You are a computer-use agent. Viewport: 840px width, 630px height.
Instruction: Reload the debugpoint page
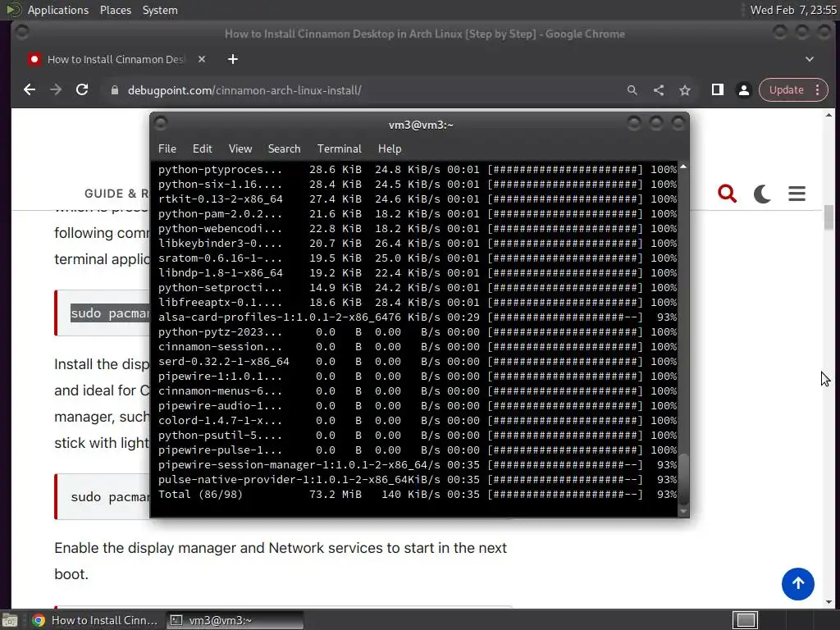(82, 90)
